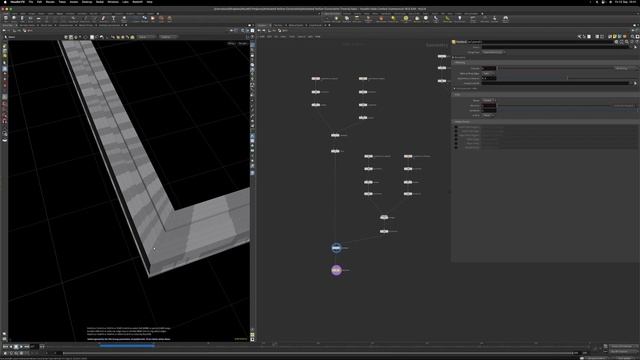Click the Apple menu icon
Viewport: 640px width, 360px height.
pyautogui.click(x=5, y=2)
